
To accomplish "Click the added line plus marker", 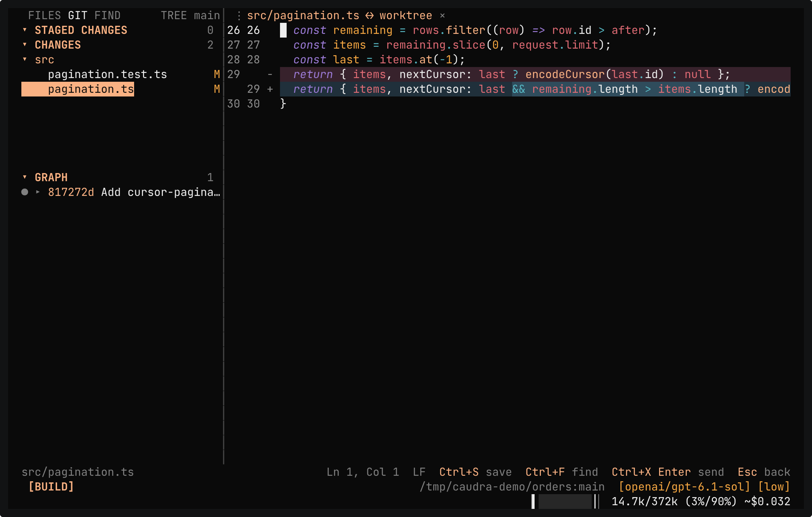I will pos(270,89).
